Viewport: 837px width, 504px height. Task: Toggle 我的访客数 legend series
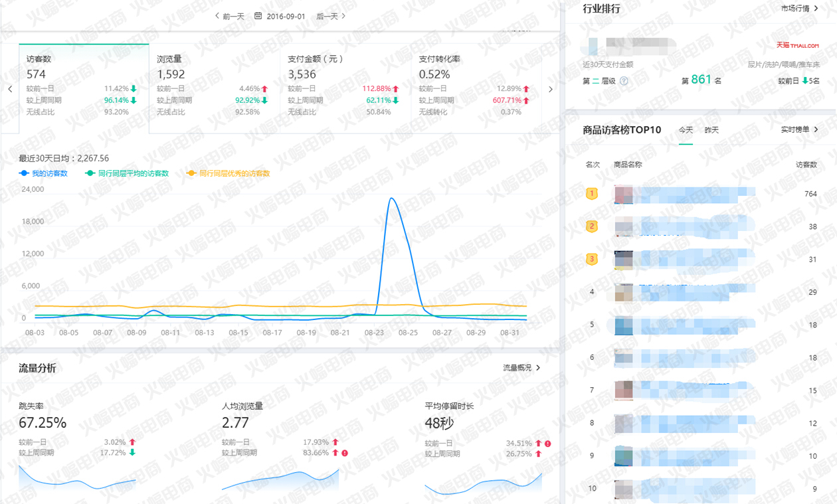coord(44,173)
